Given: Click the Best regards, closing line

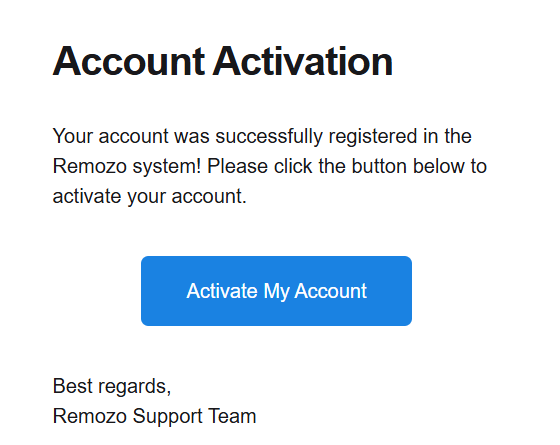Looking at the screenshot, I should (x=112, y=387).
